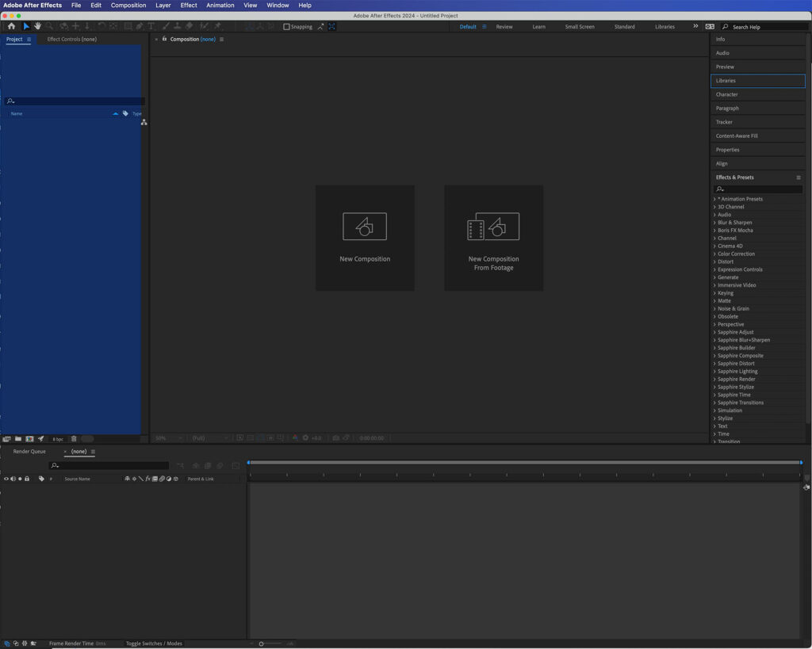Switch to the Effect Controls (none) tab
Screen dimensions: 812x649
coord(72,40)
